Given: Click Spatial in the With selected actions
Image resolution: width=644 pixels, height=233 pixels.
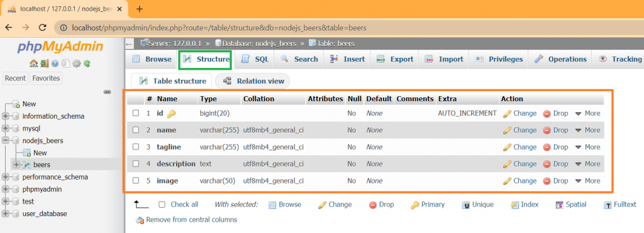Looking at the screenshot, I should tap(571, 204).
